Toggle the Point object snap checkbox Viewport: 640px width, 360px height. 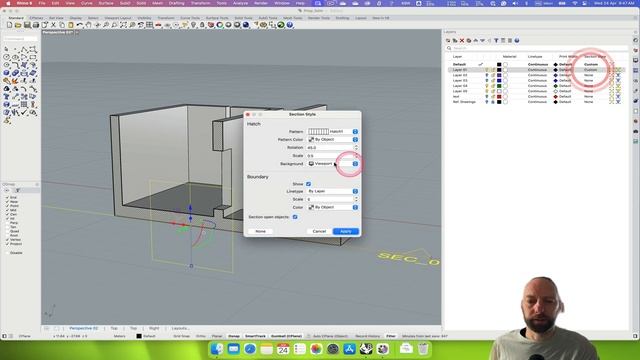click(7, 206)
